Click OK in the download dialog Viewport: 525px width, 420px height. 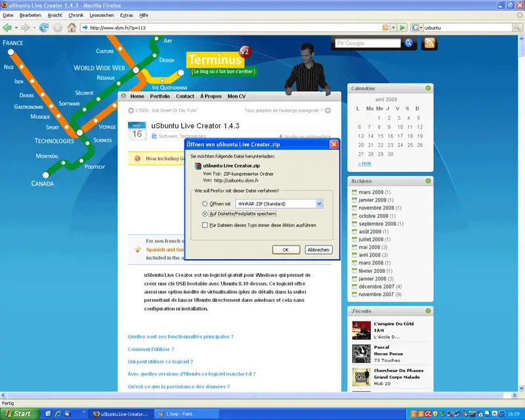coord(285,250)
